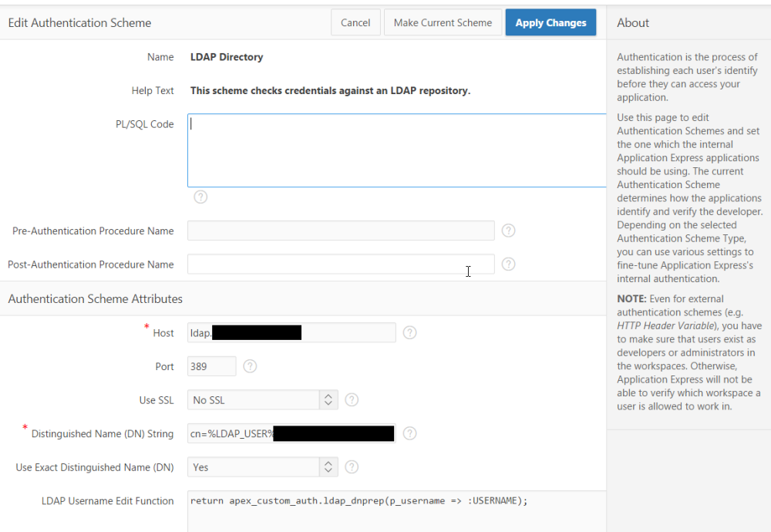The width and height of the screenshot is (771, 532).
Task: Cancel editing the authentication scheme
Action: (x=355, y=22)
